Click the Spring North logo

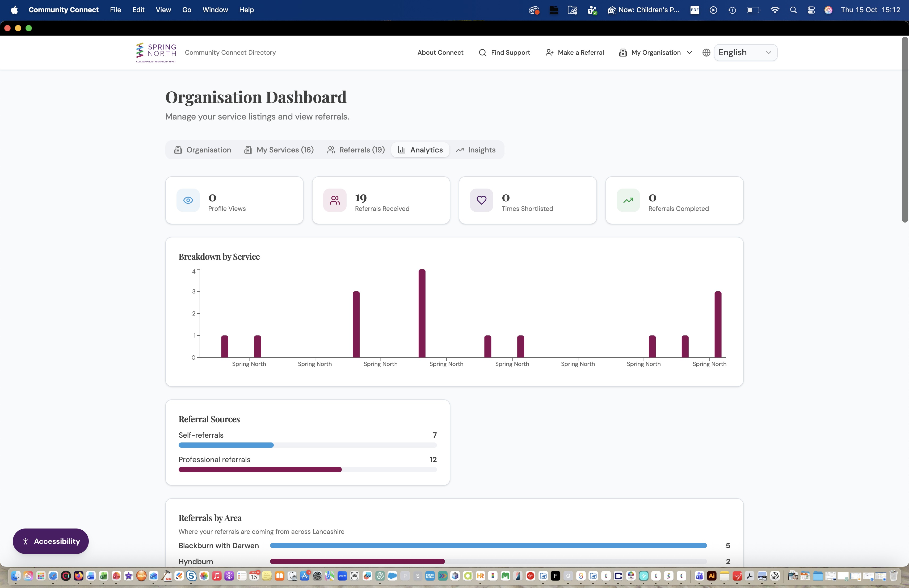[x=156, y=53]
